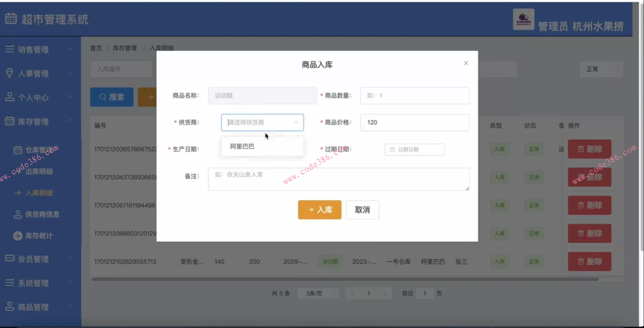Click the trash icon inside the first 删除 button
The width and height of the screenshot is (644, 328).
581,149
